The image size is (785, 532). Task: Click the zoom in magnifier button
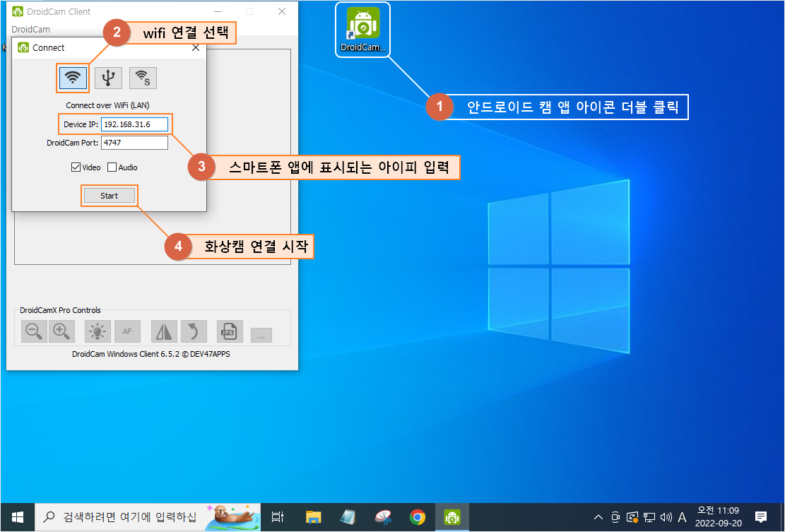click(x=61, y=331)
